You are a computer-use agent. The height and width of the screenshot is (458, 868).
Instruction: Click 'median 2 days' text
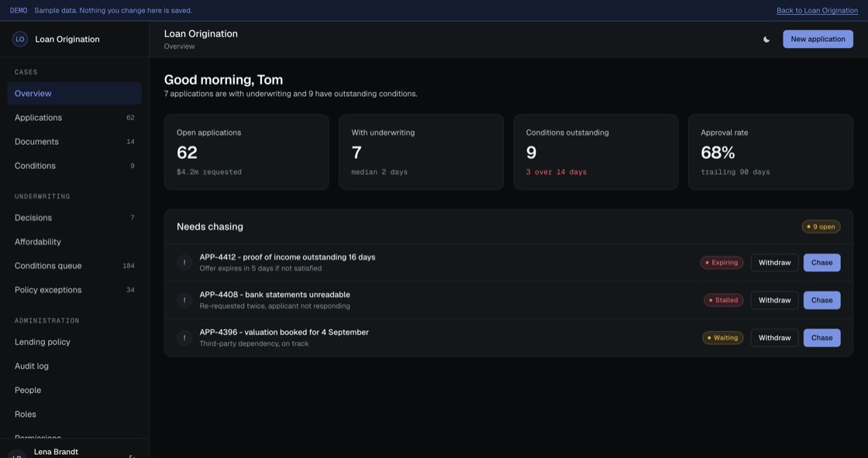[379, 172]
